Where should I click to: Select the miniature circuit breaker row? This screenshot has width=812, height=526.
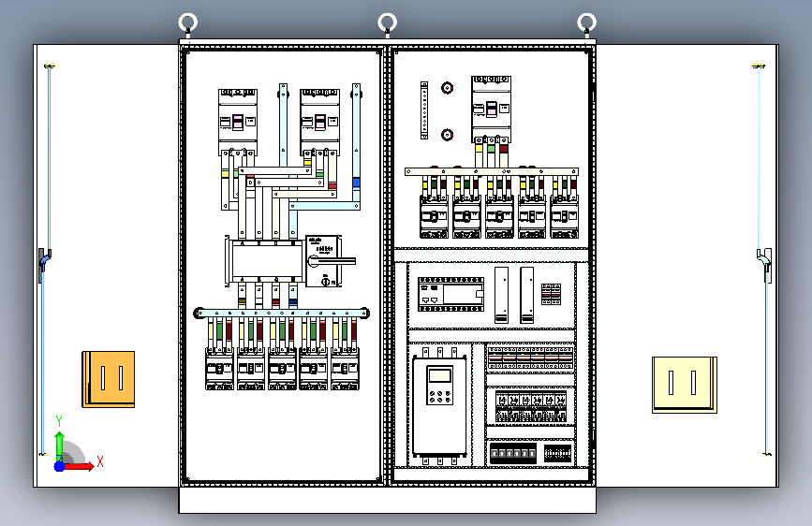530,407
